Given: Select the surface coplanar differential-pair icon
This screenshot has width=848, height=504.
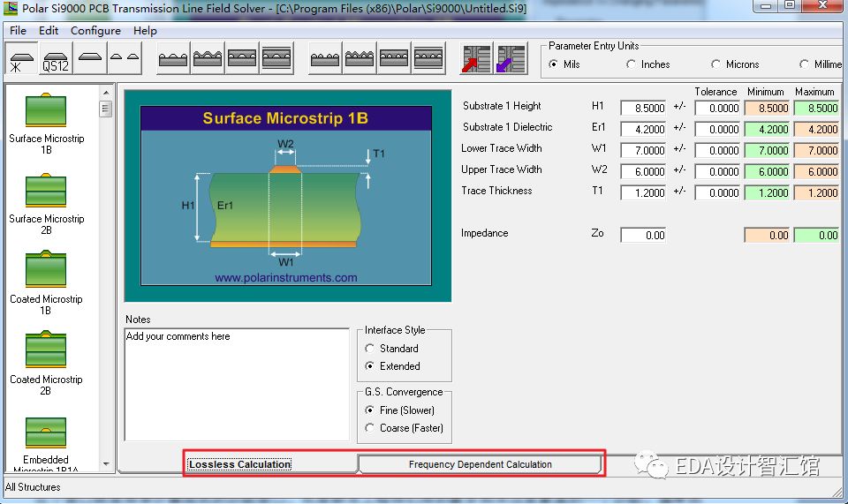Looking at the screenshot, I should pyautogui.click(x=325, y=57).
